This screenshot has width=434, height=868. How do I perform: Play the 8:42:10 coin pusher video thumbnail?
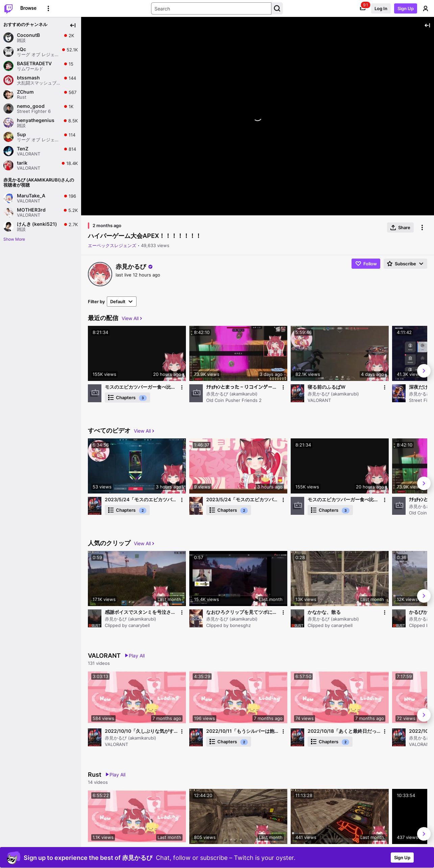238,353
